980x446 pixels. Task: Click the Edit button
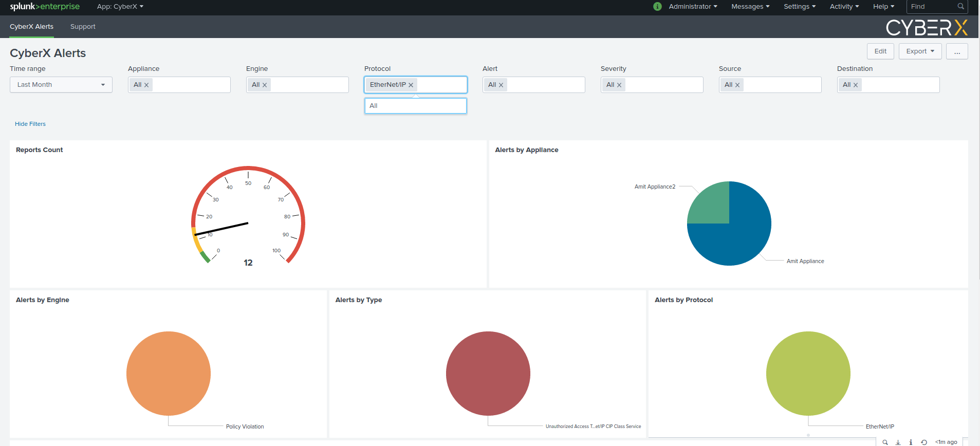(880, 51)
